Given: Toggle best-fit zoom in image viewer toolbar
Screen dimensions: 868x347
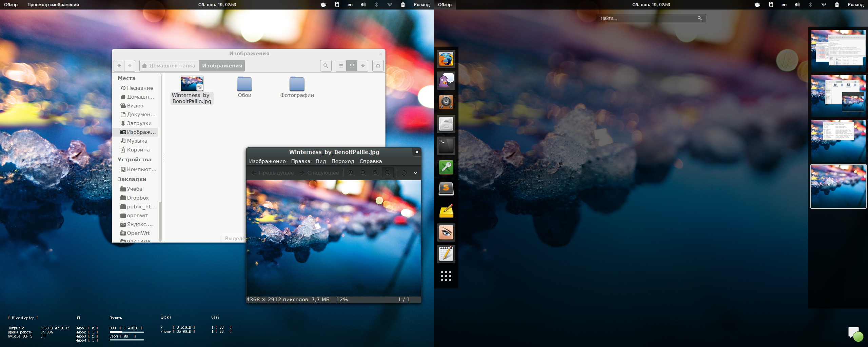Looking at the screenshot, I should 388,173.
